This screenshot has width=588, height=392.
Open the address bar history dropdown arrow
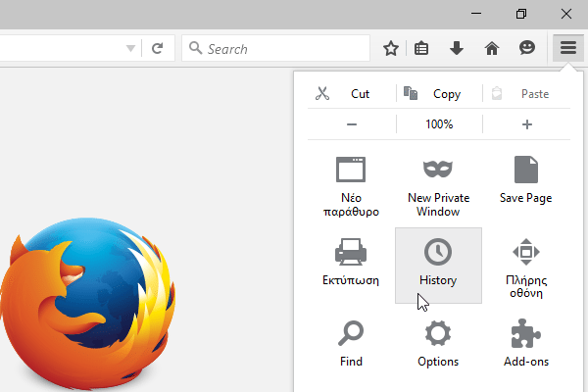point(130,48)
